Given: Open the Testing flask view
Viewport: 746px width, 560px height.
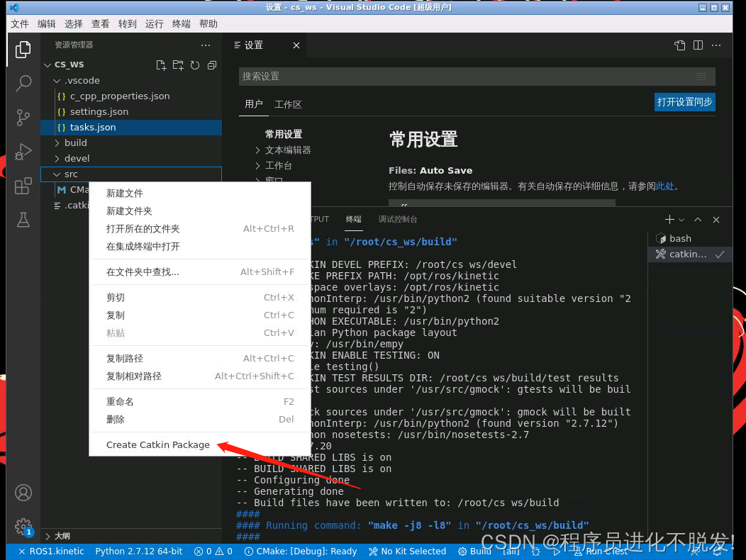Looking at the screenshot, I should pos(23,220).
